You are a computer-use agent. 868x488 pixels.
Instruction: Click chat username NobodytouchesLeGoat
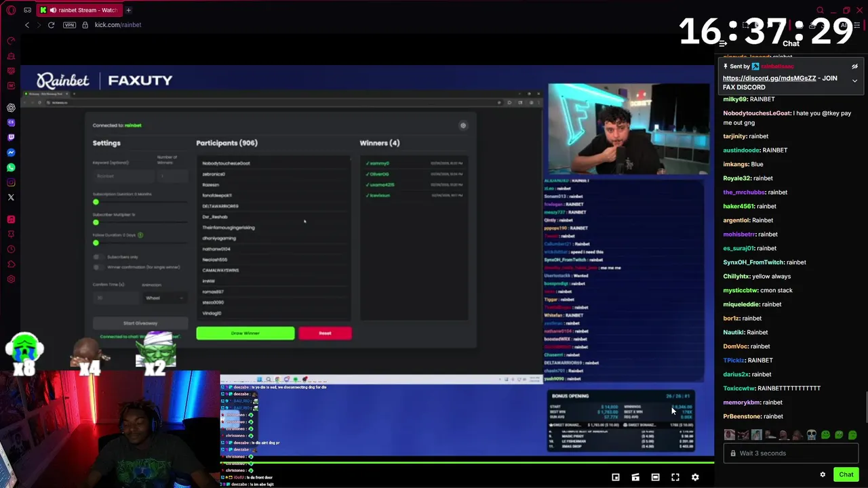(756, 113)
